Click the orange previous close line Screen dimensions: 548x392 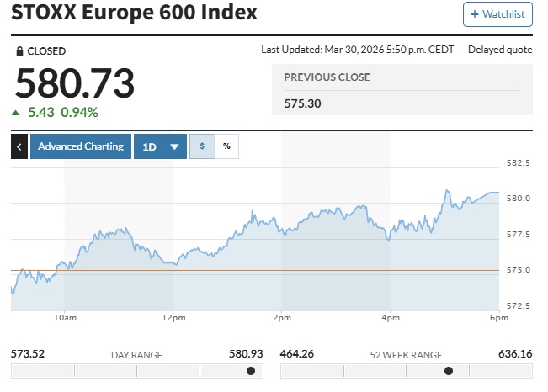[255, 270]
